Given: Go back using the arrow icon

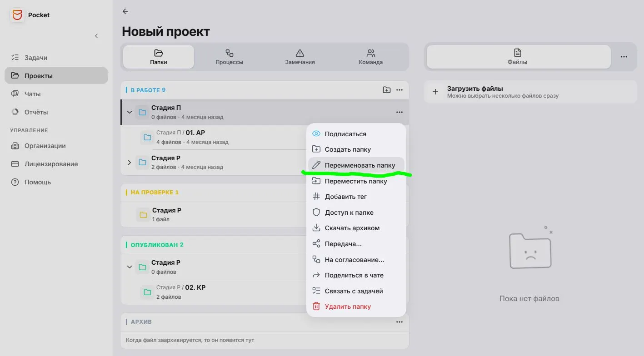Looking at the screenshot, I should point(125,11).
